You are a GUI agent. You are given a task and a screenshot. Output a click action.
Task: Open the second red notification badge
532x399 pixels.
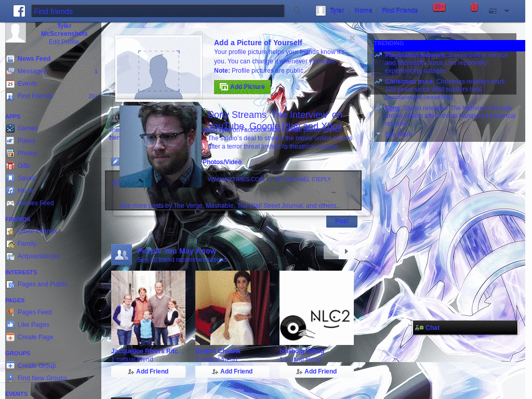474,7
